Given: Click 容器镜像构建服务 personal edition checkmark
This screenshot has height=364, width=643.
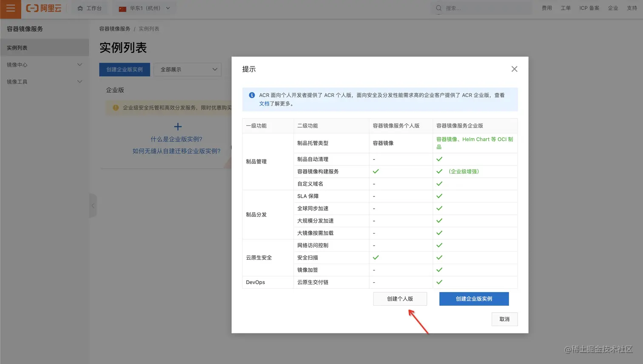Looking at the screenshot, I should coord(376,171).
